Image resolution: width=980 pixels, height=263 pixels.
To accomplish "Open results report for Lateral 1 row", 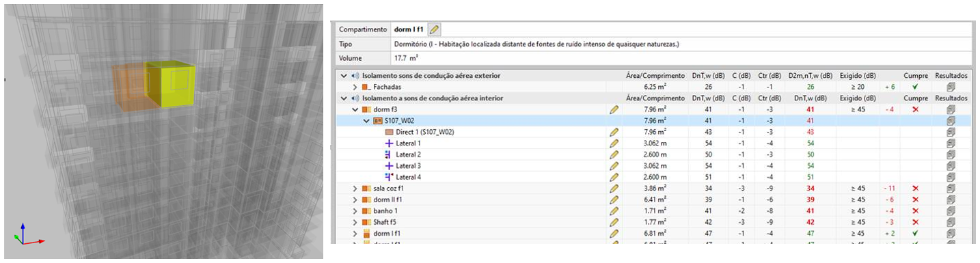I will pos(951,143).
